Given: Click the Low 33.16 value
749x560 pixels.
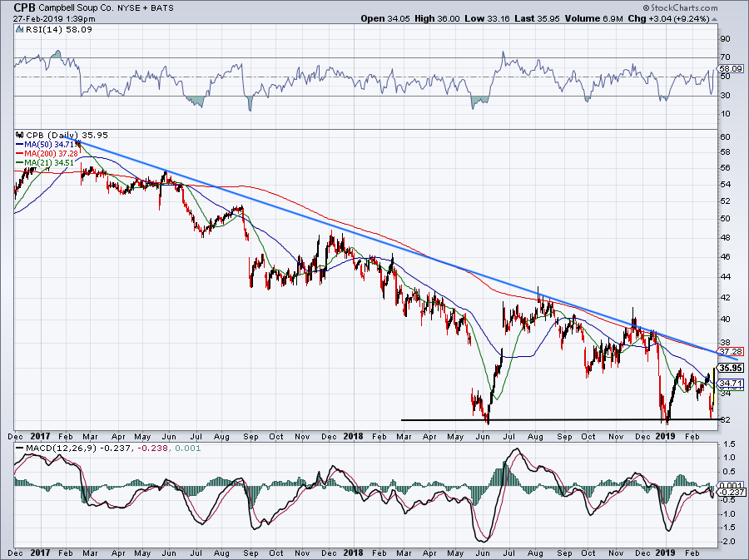Looking at the screenshot, I should tap(487, 18).
